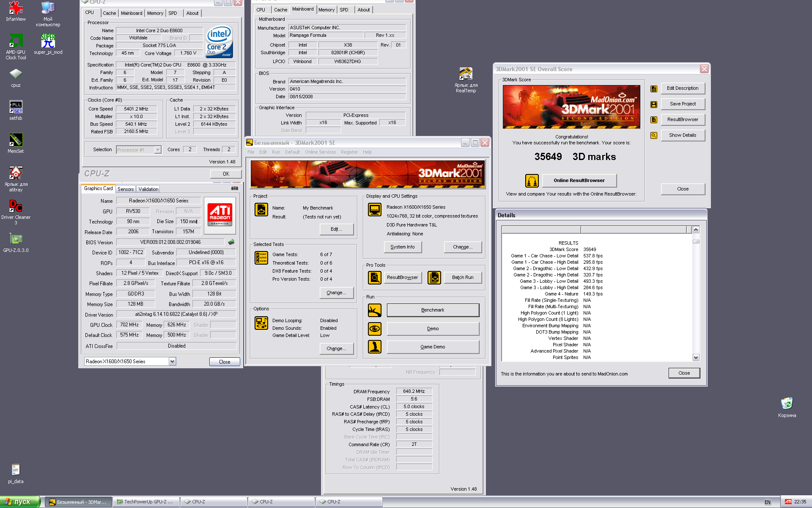Switch to TechPowerUp GPU-Z taskbar item
The image size is (812, 508).
tap(146, 502)
